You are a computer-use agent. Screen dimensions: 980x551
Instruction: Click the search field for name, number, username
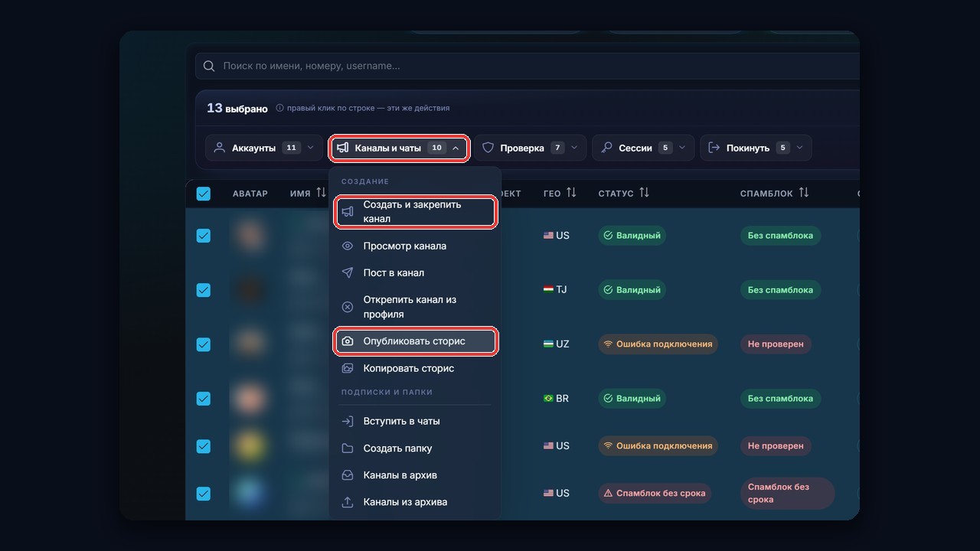[528, 66]
